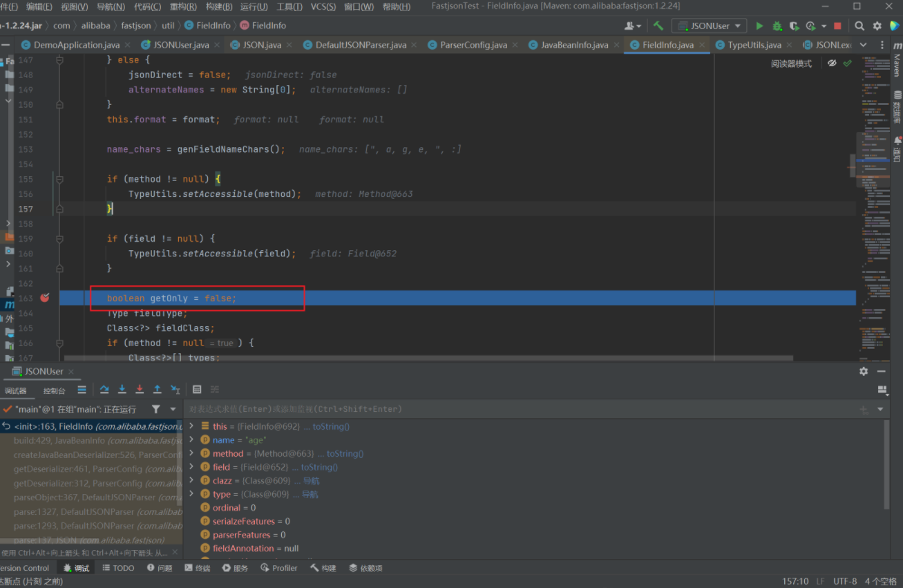Run JSONUser with the green play icon
Image resolution: width=903 pixels, height=588 pixels.
click(759, 26)
